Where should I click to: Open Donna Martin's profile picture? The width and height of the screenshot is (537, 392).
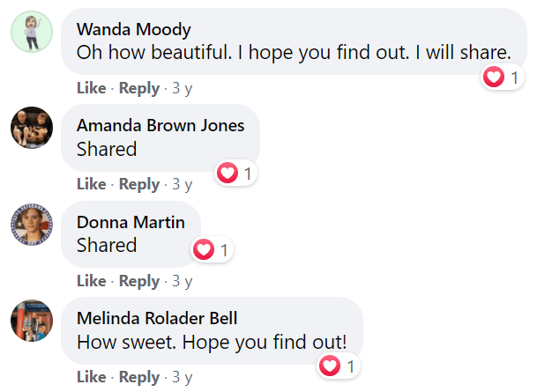pyautogui.click(x=32, y=225)
